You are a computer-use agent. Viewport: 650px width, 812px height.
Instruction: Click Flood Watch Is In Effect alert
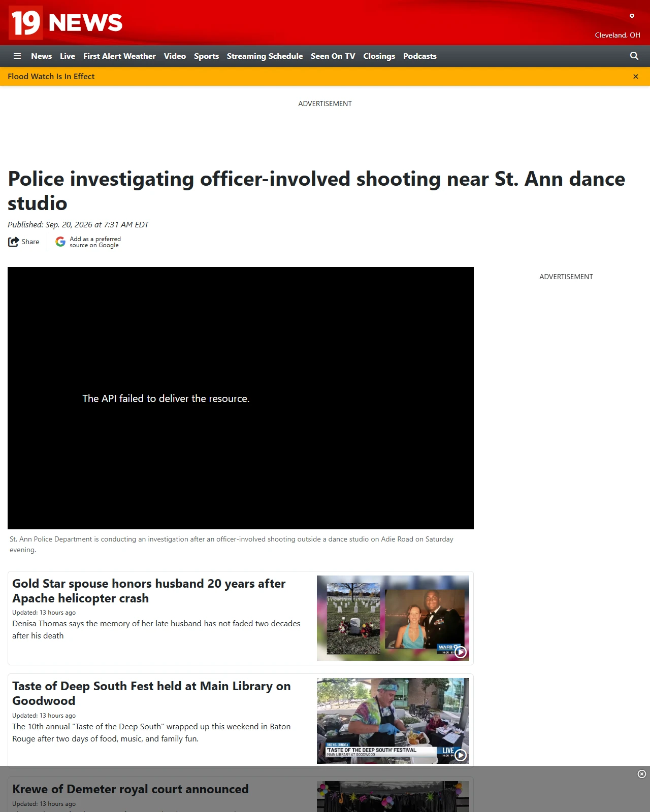coord(51,77)
